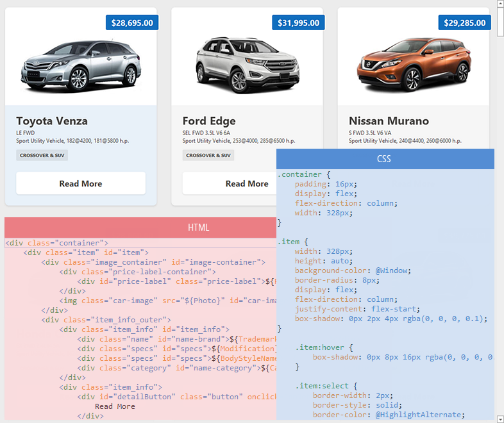This screenshot has height=423, width=504.
Task: Click 'justify-content: flex-start;' in CSS
Action: pyautogui.click(x=357, y=309)
